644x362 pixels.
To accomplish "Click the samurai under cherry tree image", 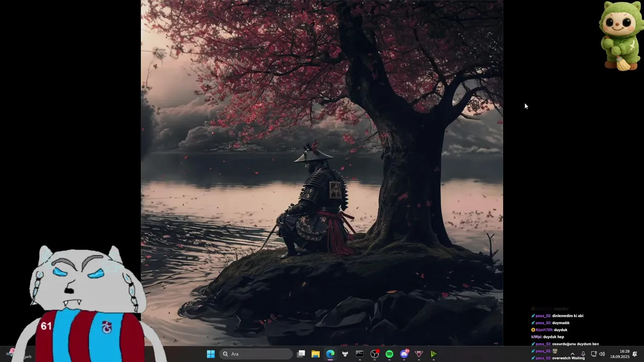I will coord(322,173).
